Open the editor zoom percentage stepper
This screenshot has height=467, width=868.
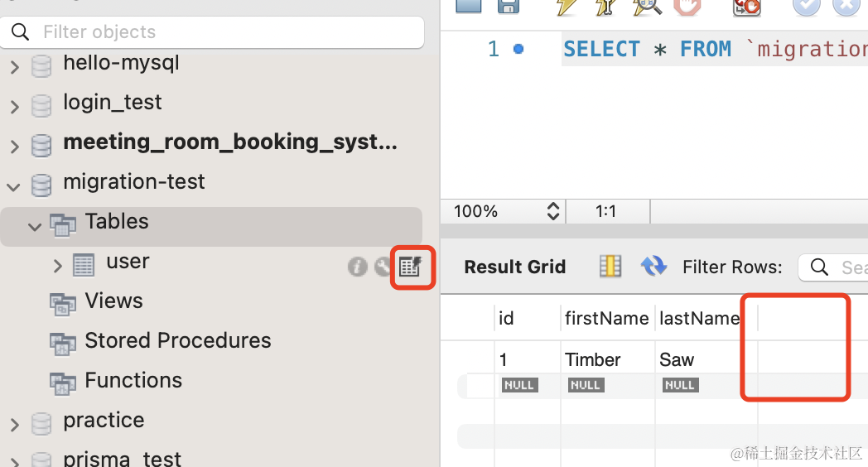pos(553,211)
